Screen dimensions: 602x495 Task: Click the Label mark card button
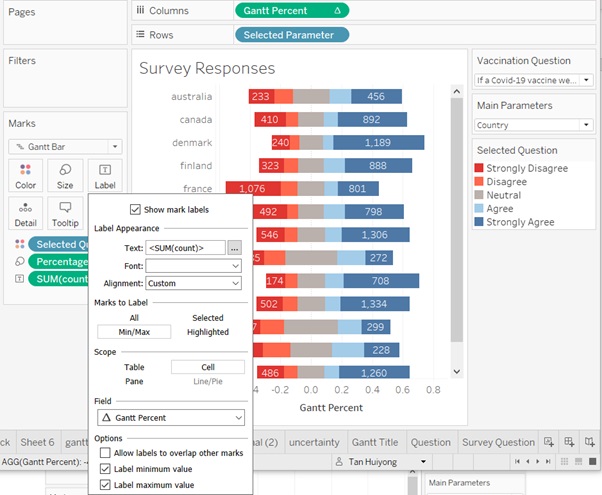pyautogui.click(x=105, y=175)
